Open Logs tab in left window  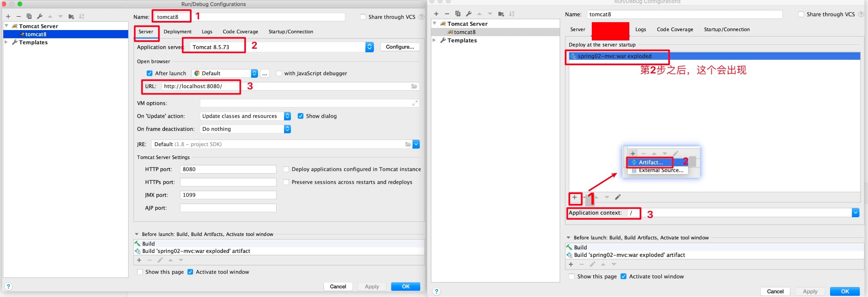(207, 31)
